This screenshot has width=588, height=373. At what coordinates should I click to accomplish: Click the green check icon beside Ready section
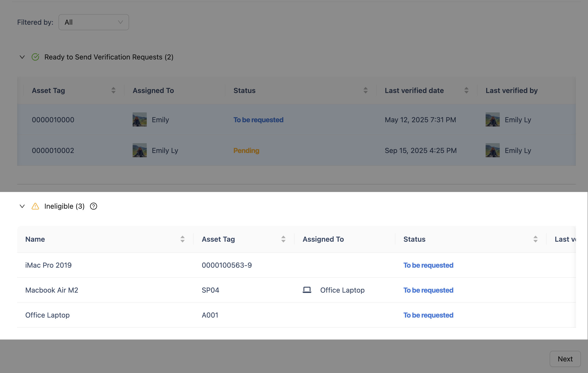[x=35, y=57]
